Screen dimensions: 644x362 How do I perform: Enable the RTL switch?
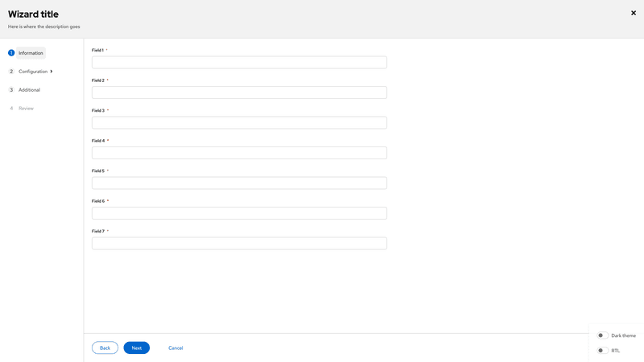pos(602,351)
